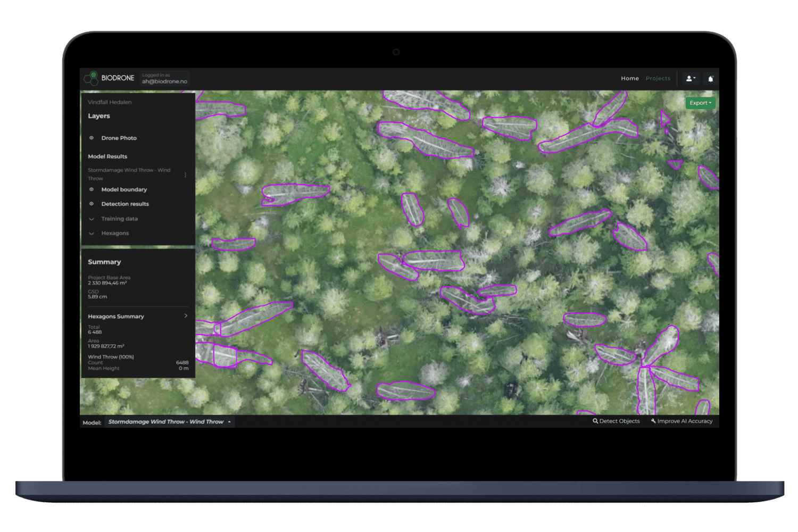The width and height of the screenshot is (798, 532).
Task: Switch to the Projects section
Action: point(658,78)
